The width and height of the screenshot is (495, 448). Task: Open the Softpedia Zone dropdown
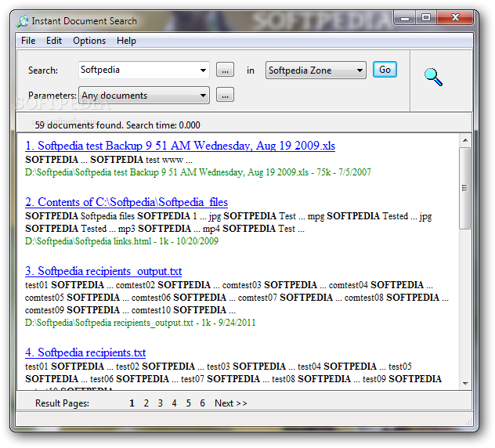316,70
